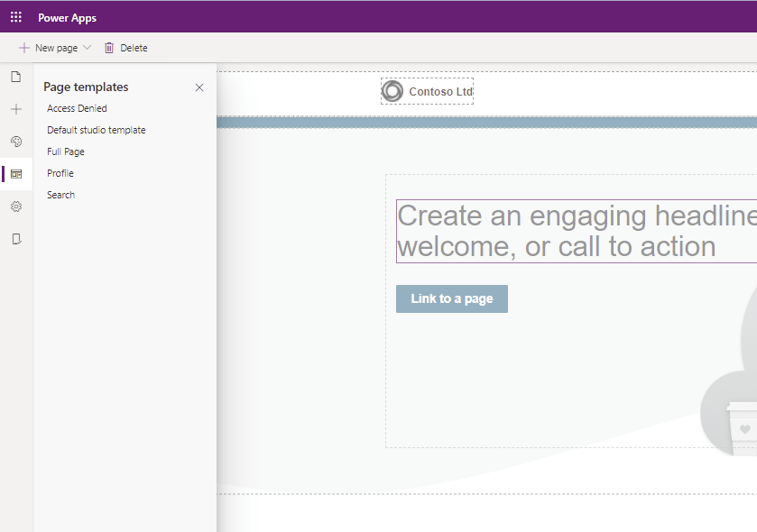Screen dimensions: 757x532
Task: Open the Settings gear sidebar icon
Action: (16, 206)
